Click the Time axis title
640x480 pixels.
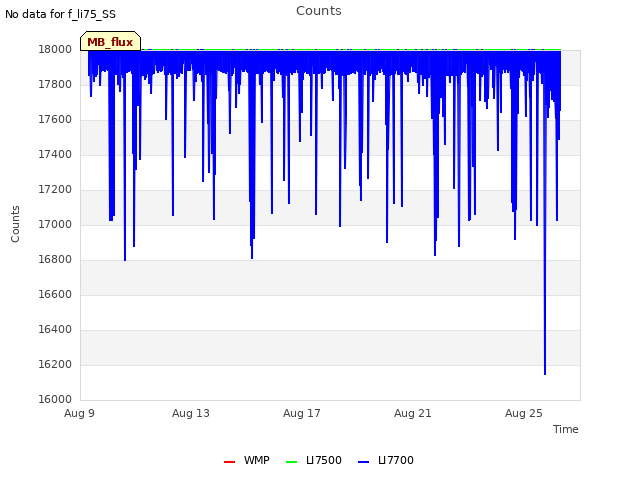[x=566, y=429]
